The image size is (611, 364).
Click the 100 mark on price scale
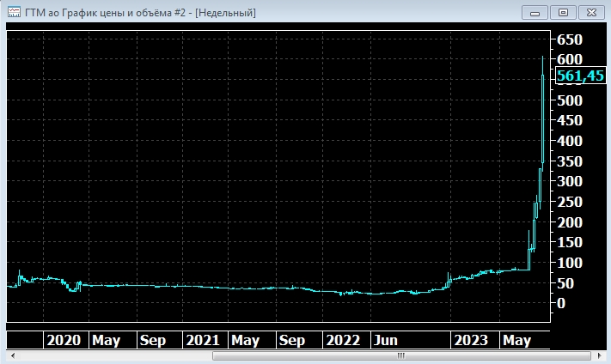tap(570, 263)
